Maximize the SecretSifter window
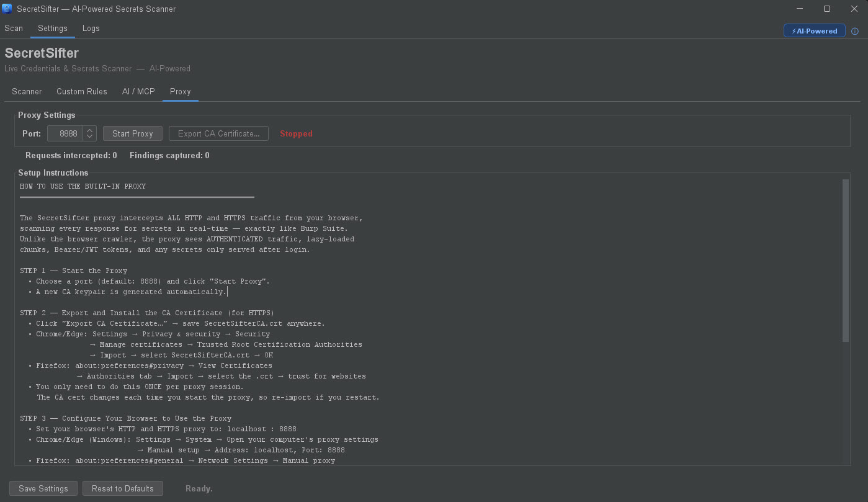 [x=827, y=9]
